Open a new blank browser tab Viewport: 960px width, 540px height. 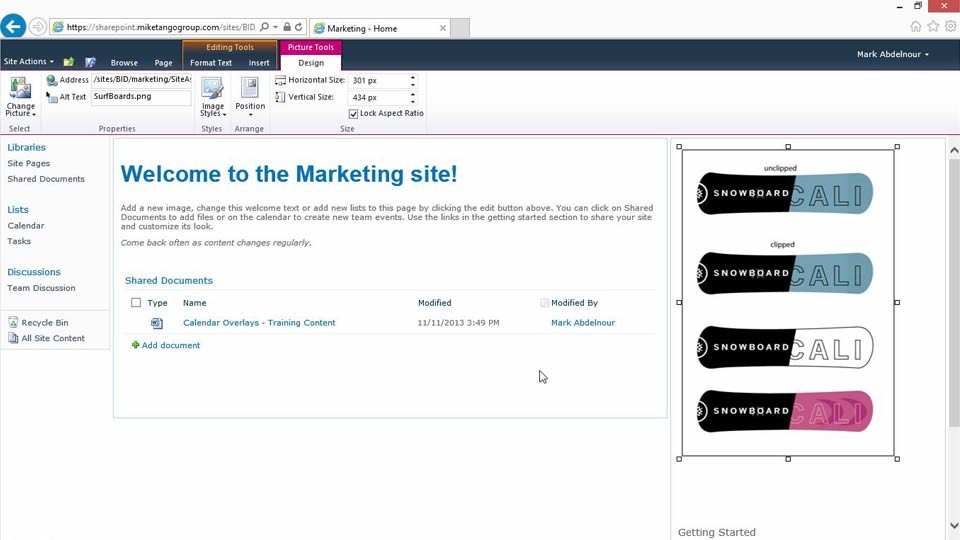coord(460,28)
